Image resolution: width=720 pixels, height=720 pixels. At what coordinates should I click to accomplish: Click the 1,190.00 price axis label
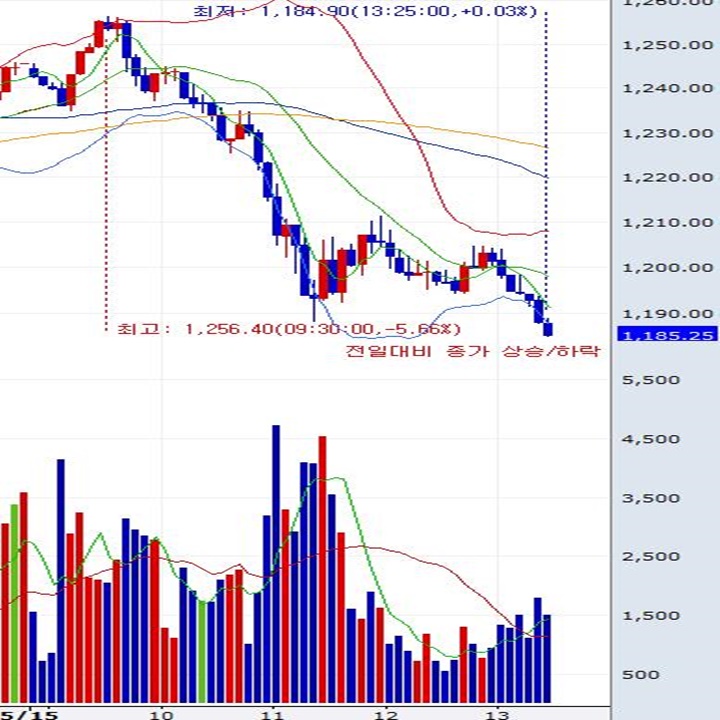[x=667, y=314]
